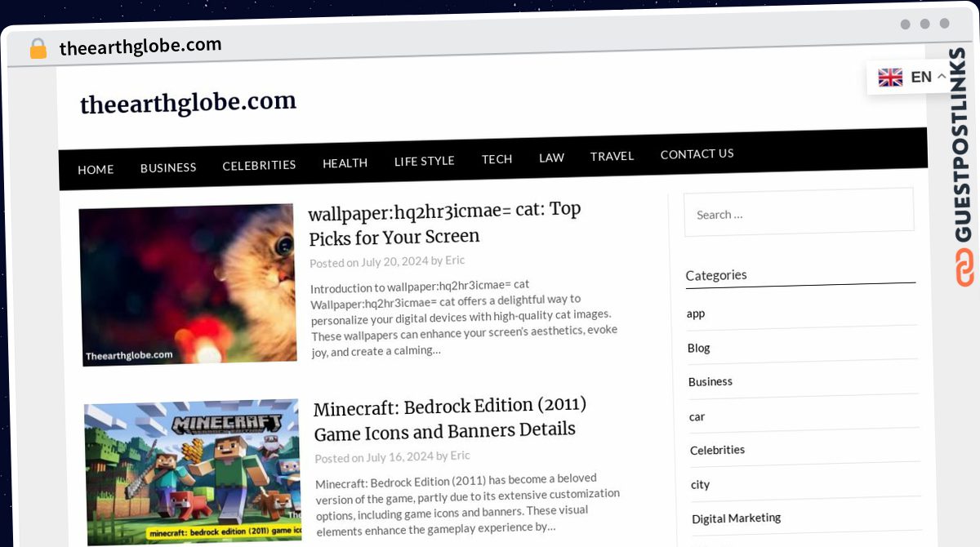Click the Minecraft article excerpt text

point(468,503)
